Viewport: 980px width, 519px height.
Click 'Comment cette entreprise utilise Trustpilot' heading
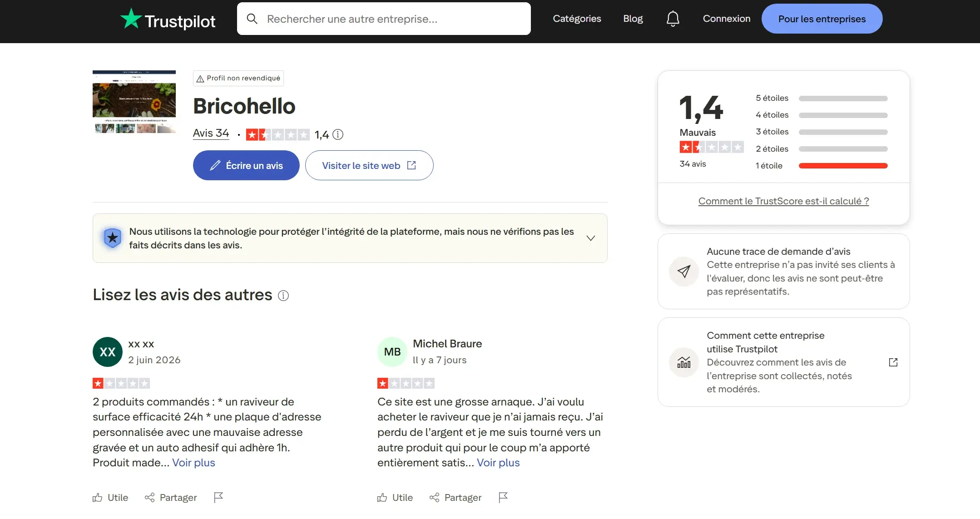[x=766, y=342]
